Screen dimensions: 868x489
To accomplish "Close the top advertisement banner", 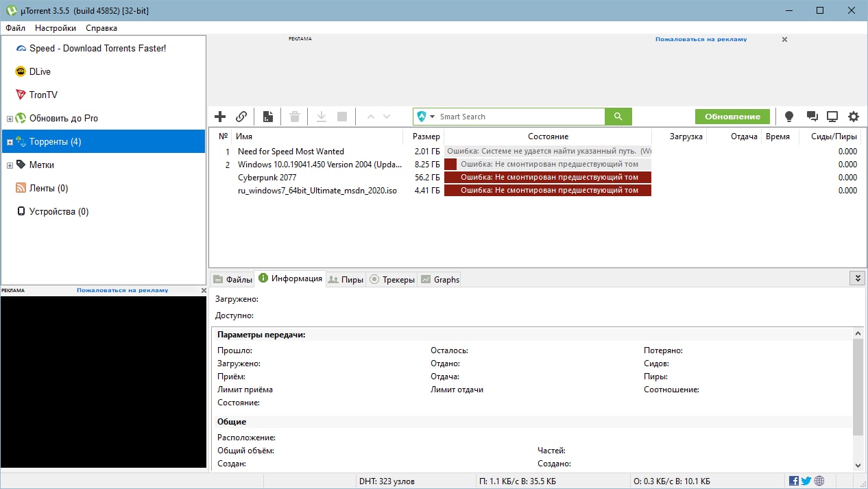I will click(x=784, y=39).
